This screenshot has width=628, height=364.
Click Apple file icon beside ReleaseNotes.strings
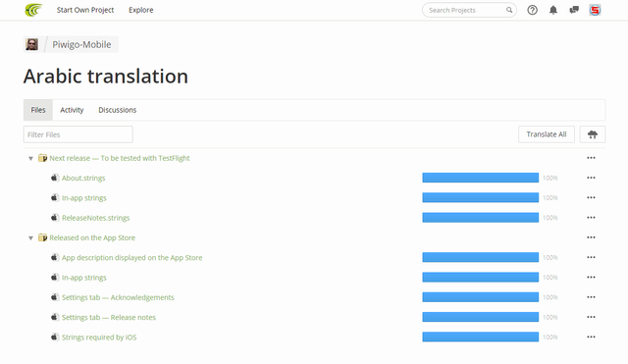pyautogui.click(x=55, y=218)
